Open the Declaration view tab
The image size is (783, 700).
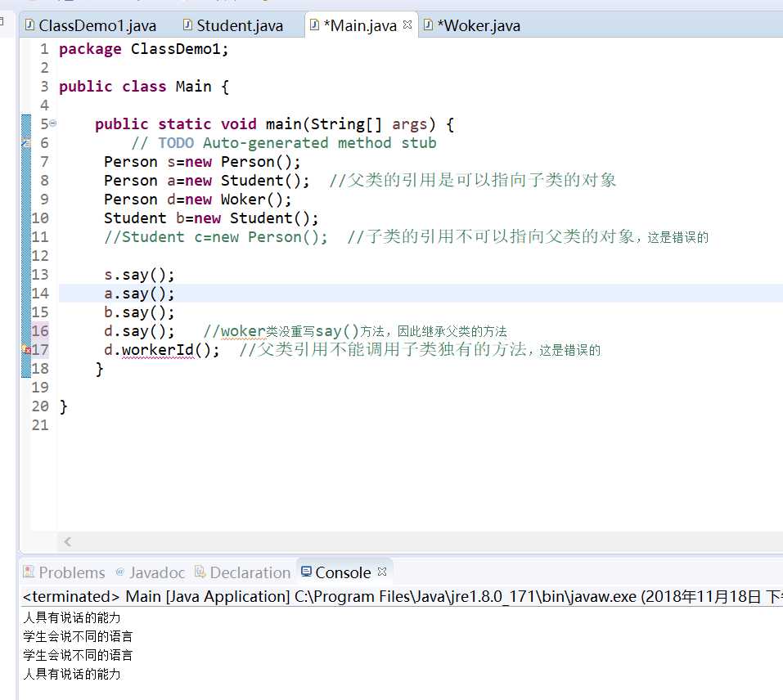coord(242,572)
